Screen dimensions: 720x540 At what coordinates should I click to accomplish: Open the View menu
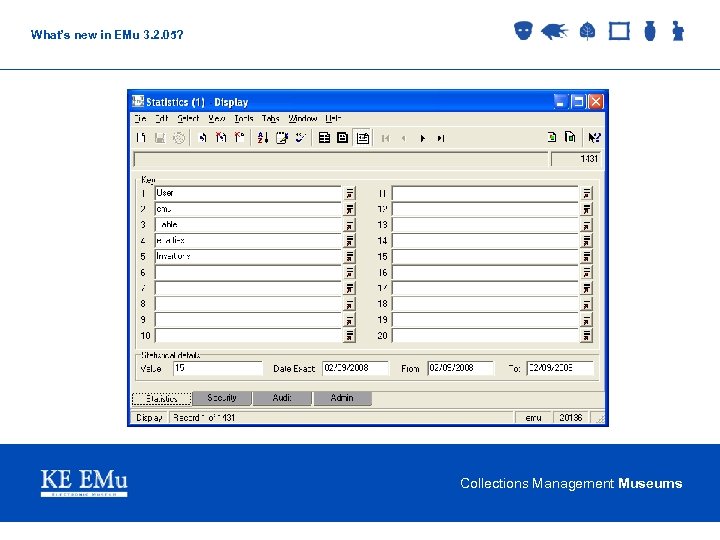point(217,118)
